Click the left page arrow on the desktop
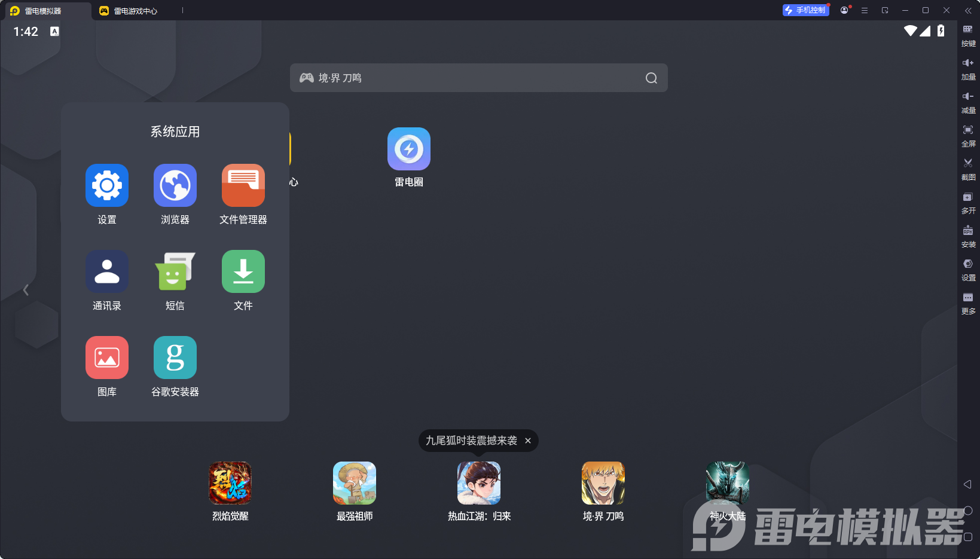 pos(26,290)
